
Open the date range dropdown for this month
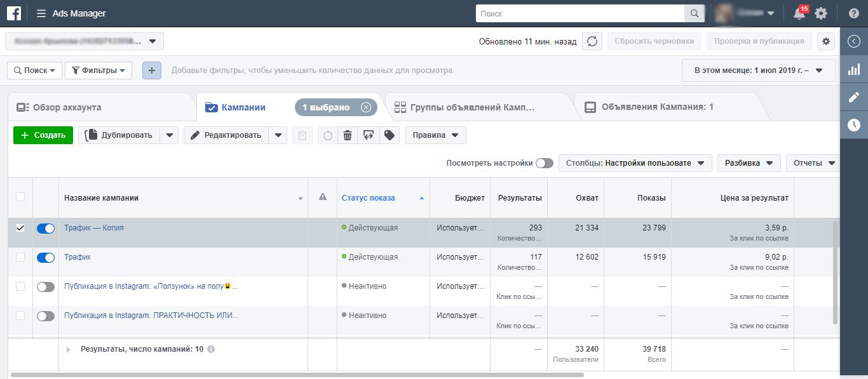click(x=758, y=70)
